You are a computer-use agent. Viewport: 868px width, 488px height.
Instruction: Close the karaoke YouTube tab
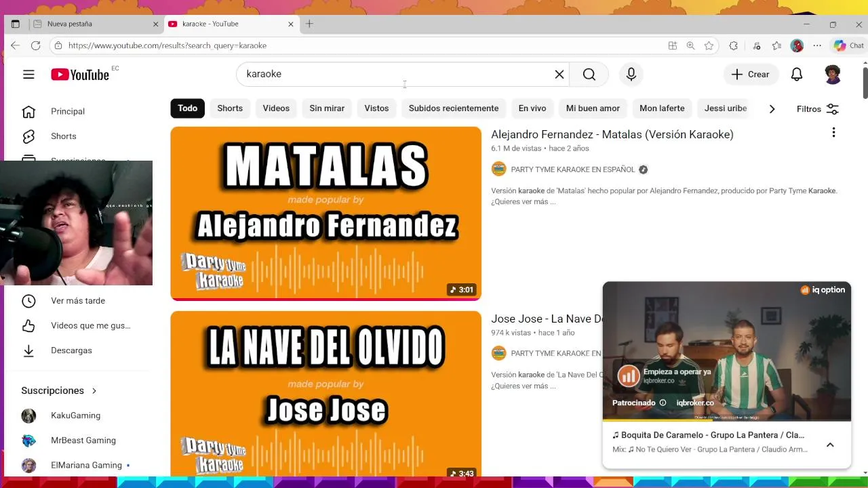[x=291, y=24]
